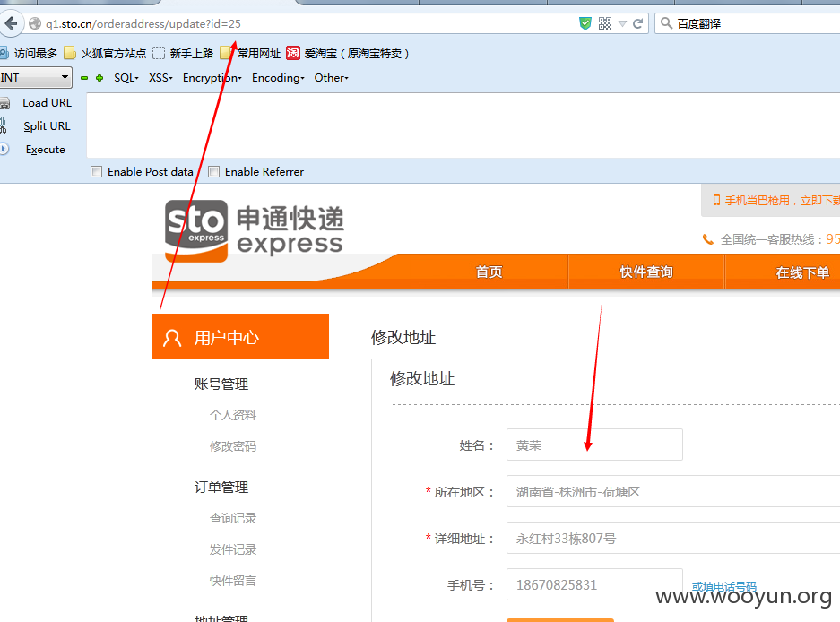The height and width of the screenshot is (622, 840).
Task: Open the SQL dropdown in HackBar
Action: [124, 78]
